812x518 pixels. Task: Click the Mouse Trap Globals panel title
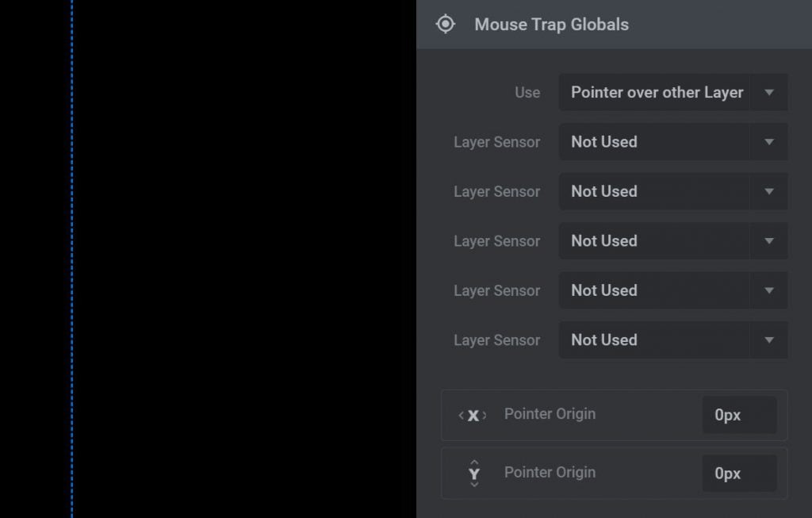(550, 25)
